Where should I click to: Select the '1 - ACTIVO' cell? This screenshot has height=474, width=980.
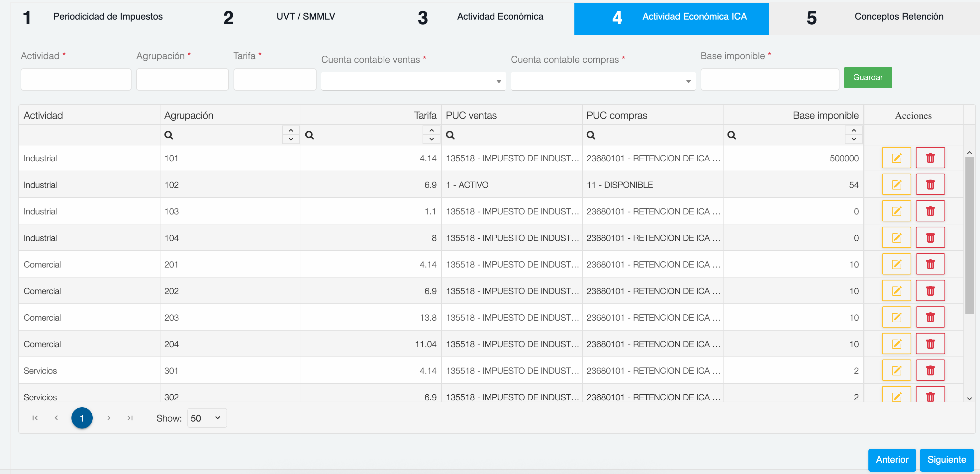click(x=512, y=184)
